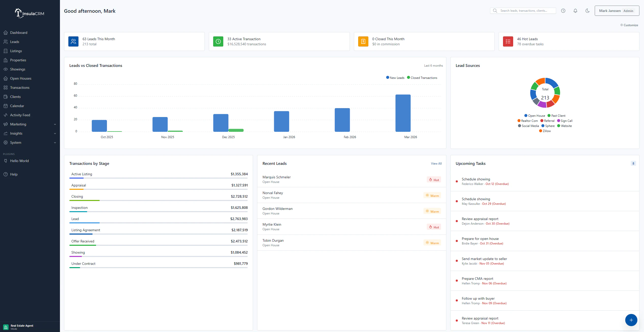Click Zillow orange legend swatch
The image size is (644, 332).
(540, 131)
